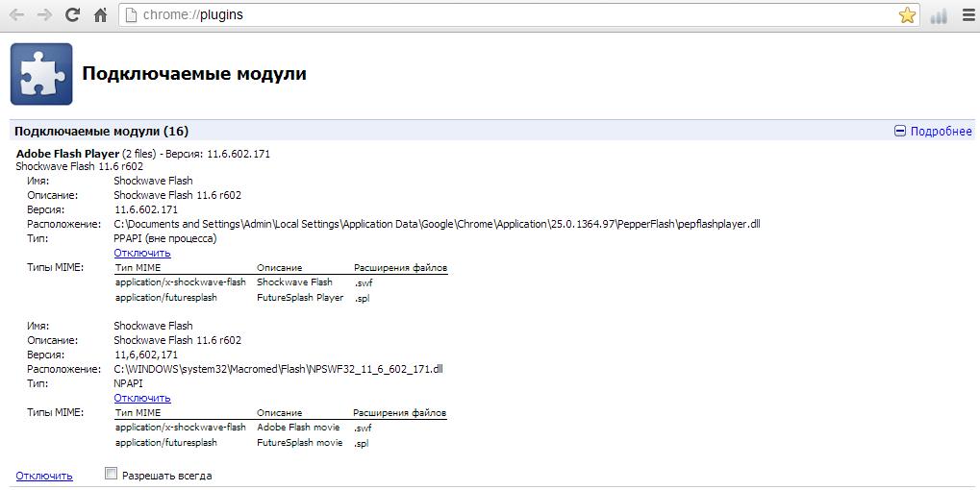The width and height of the screenshot is (980, 490).
Task: Focus the address bar with chrome://plugins
Action: tap(518, 15)
